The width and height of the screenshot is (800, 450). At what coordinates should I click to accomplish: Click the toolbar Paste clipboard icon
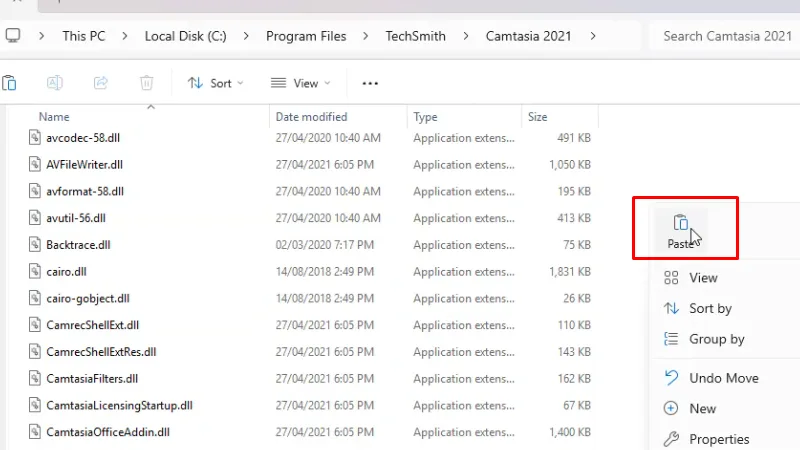(9, 83)
